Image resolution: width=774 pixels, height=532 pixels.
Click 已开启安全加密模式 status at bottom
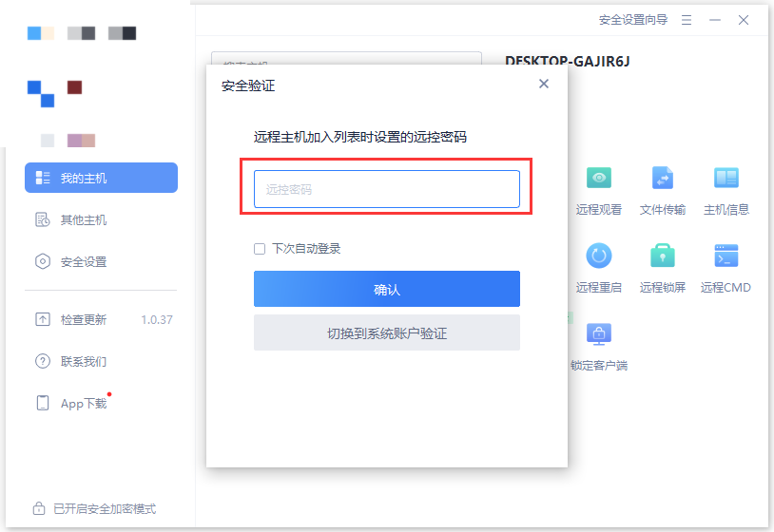pos(105,509)
